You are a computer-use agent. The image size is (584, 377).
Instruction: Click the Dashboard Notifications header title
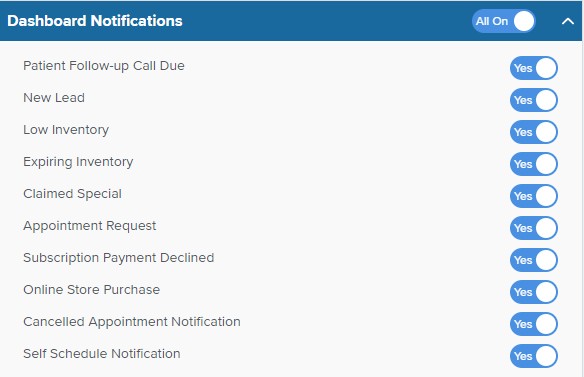[x=95, y=21]
